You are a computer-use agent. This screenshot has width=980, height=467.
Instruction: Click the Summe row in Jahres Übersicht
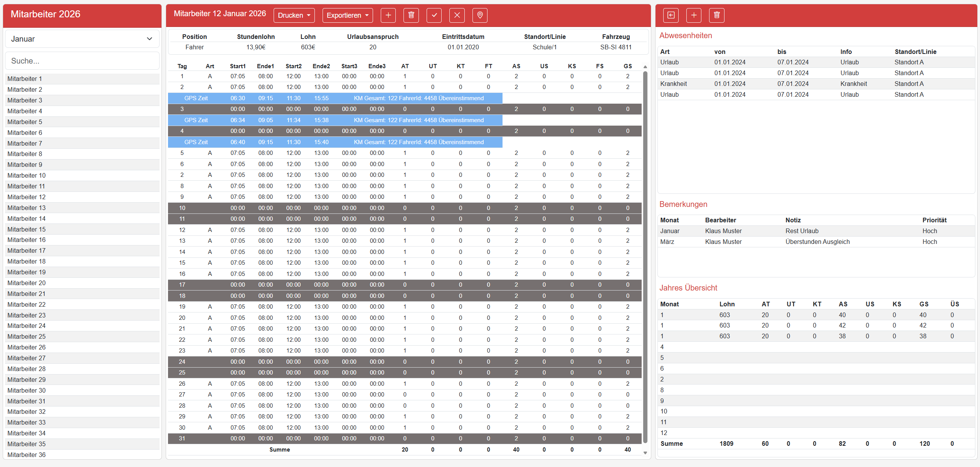[x=816, y=443]
